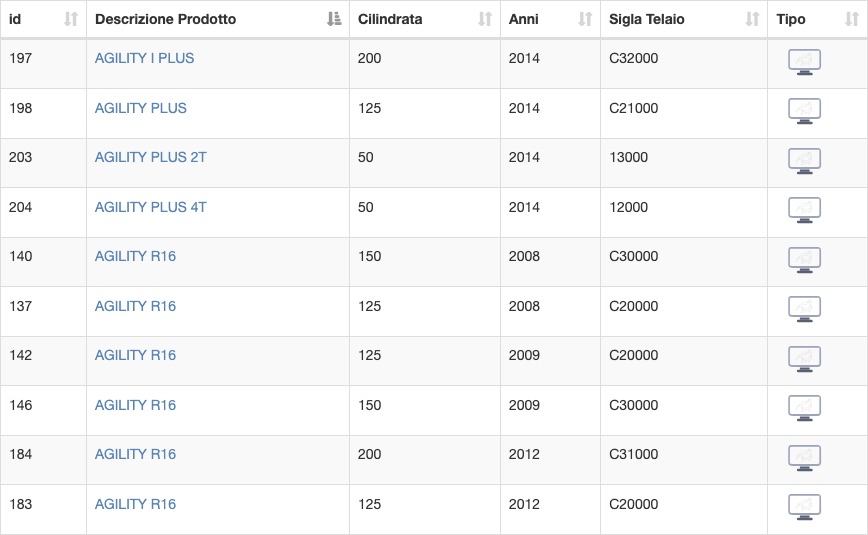
Task: Sort by Cilindrata column arrows
Action: click(x=485, y=19)
